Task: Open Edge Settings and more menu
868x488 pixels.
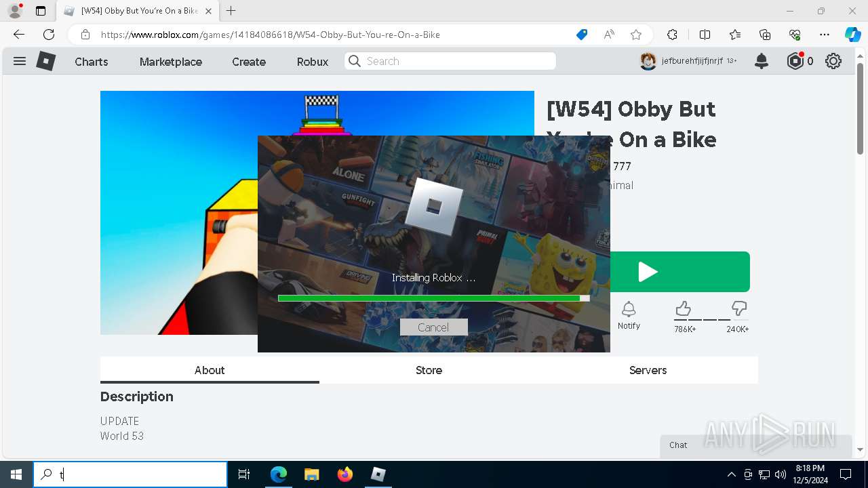Action: (x=825, y=35)
